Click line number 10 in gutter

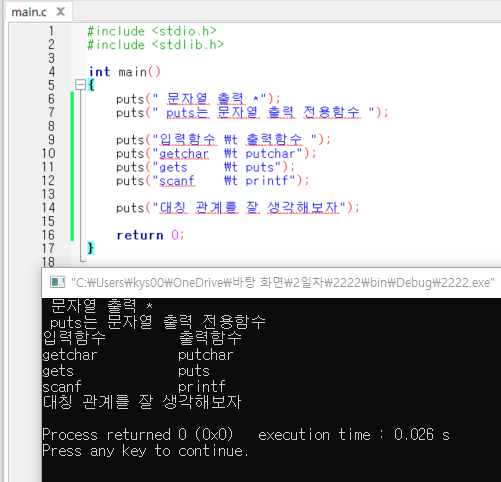tap(48, 153)
